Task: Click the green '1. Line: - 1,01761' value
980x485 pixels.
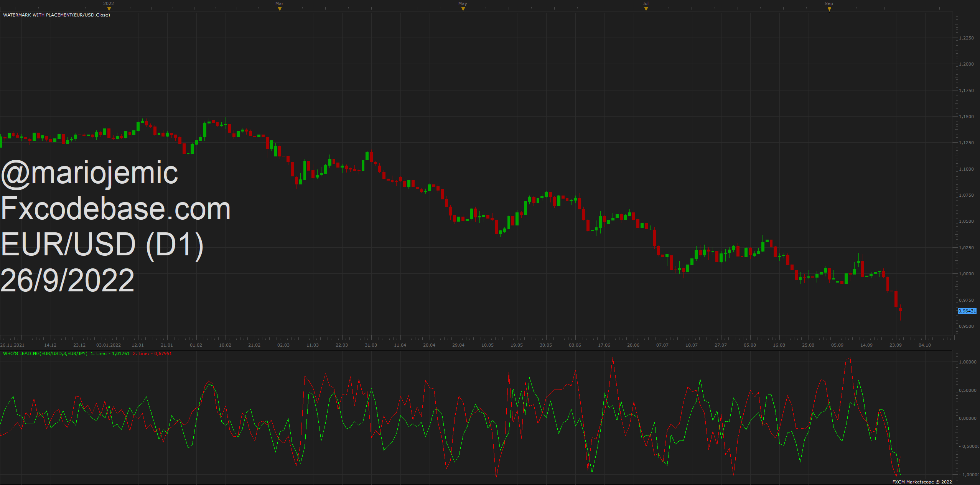Action: coord(110,353)
